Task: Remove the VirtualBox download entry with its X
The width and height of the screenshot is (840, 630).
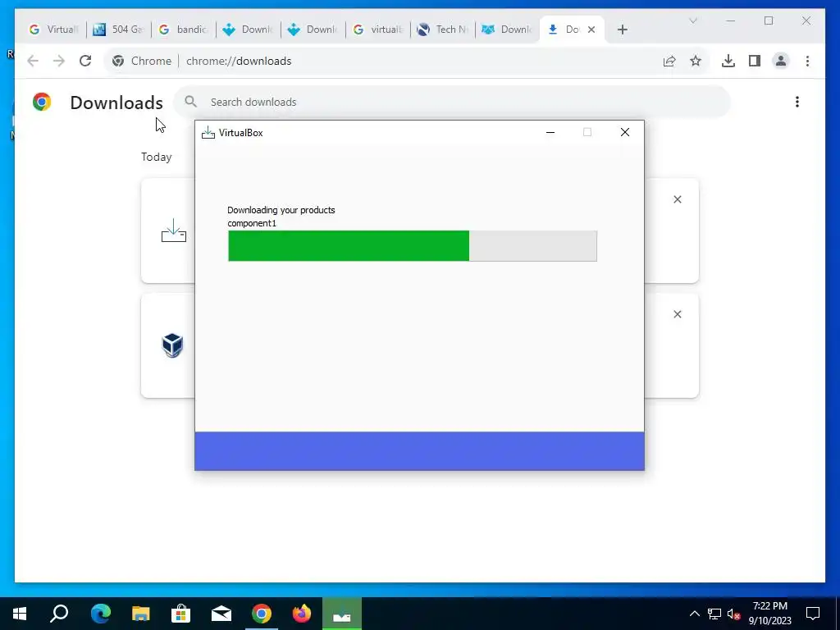Action: [x=677, y=314]
